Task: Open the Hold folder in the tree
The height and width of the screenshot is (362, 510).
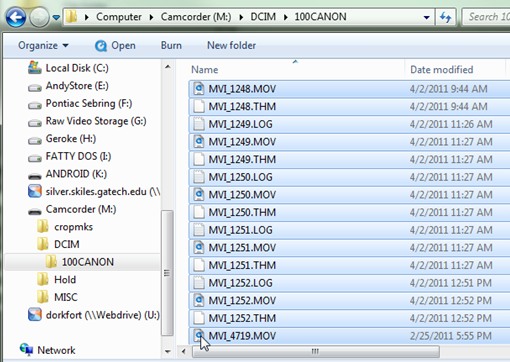Action: click(65, 280)
